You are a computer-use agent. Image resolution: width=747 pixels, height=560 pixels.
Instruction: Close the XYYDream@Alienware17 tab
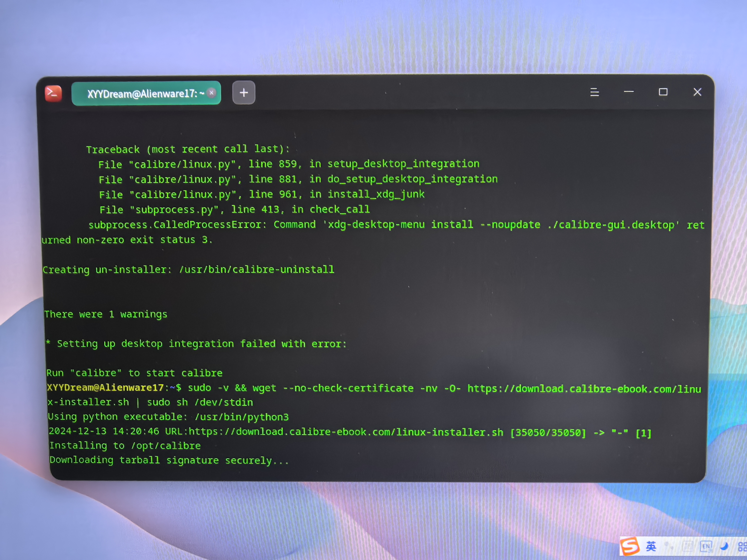pyautogui.click(x=211, y=92)
